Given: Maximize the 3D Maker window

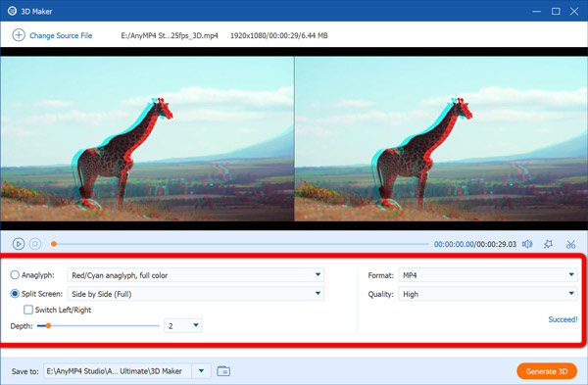Looking at the screenshot, I should pyautogui.click(x=556, y=11).
